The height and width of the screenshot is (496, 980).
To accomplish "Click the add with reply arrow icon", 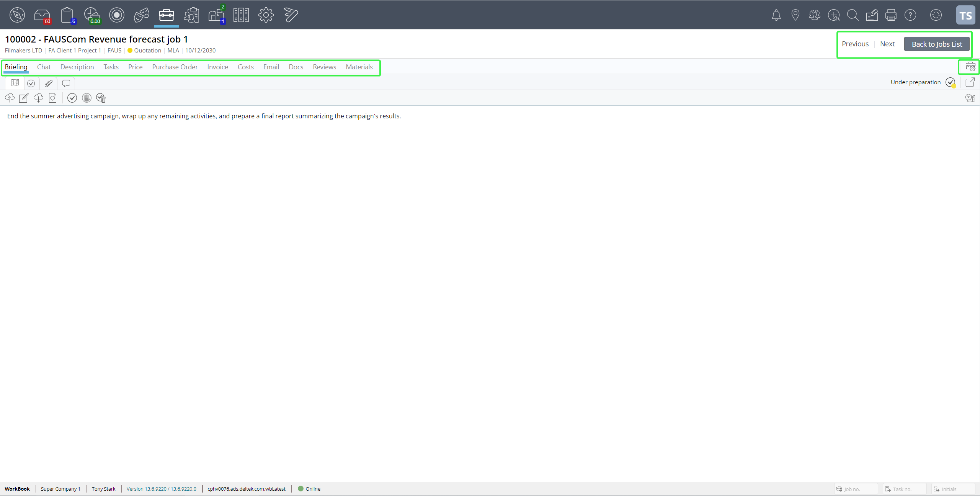I will tap(834, 15).
